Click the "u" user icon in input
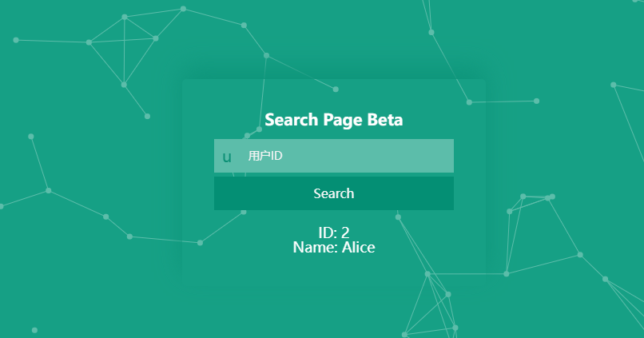Screen dimensions: 644x338 tap(227, 157)
